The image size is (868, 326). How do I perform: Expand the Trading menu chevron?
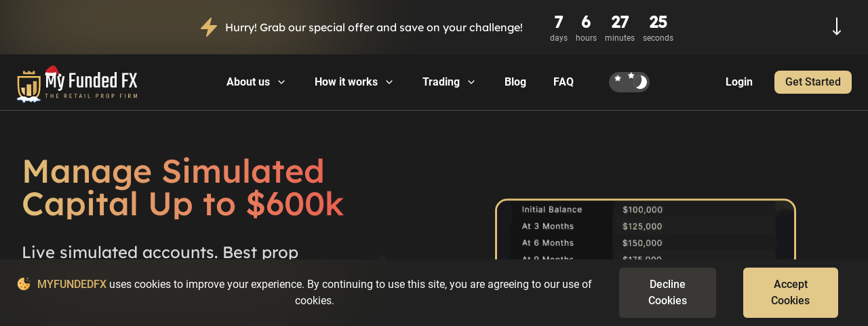(471, 82)
